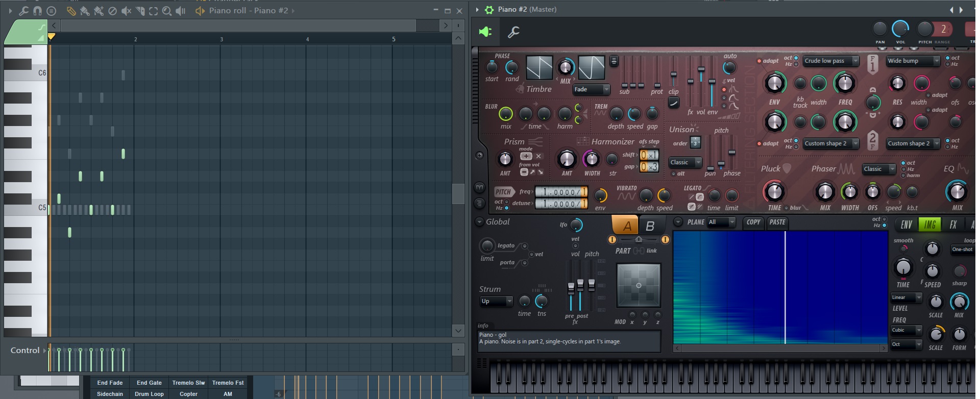
Task: Select the Slice tool in piano roll
Action: pos(140,11)
